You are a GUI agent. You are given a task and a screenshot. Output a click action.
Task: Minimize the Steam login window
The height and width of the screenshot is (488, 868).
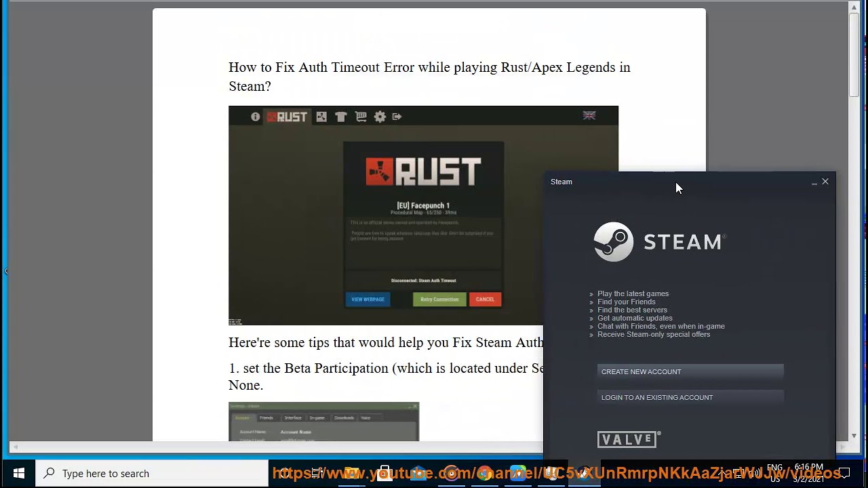pyautogui.click(x=814, y=182)
